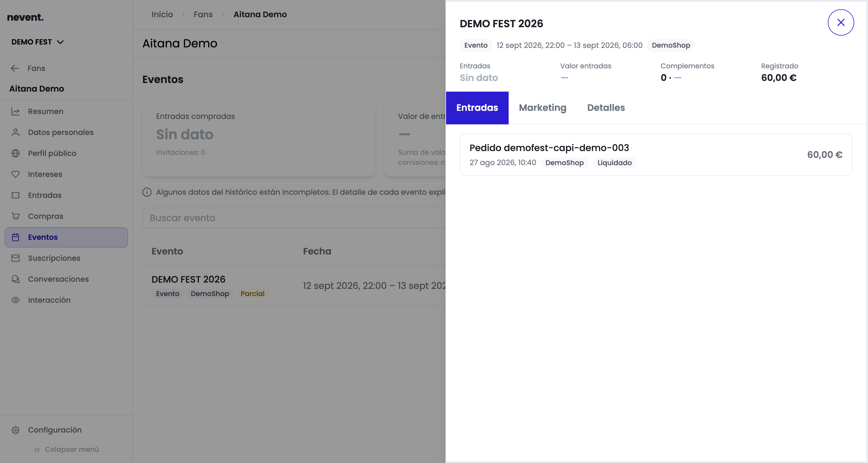
Task: Open Pedido demofest-capi-demo-003 order card
Action: click(x=656, y=155)
